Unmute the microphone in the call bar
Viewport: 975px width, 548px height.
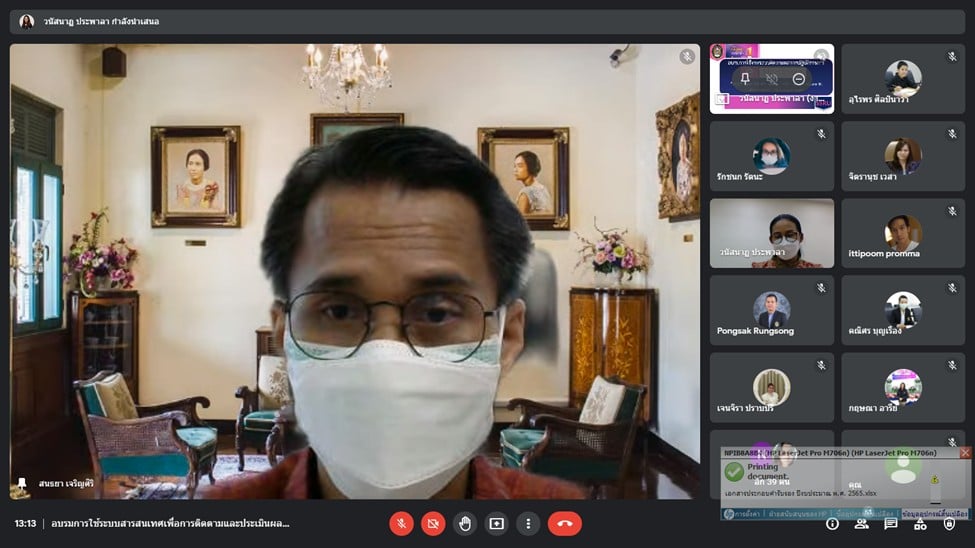[401, 523]
